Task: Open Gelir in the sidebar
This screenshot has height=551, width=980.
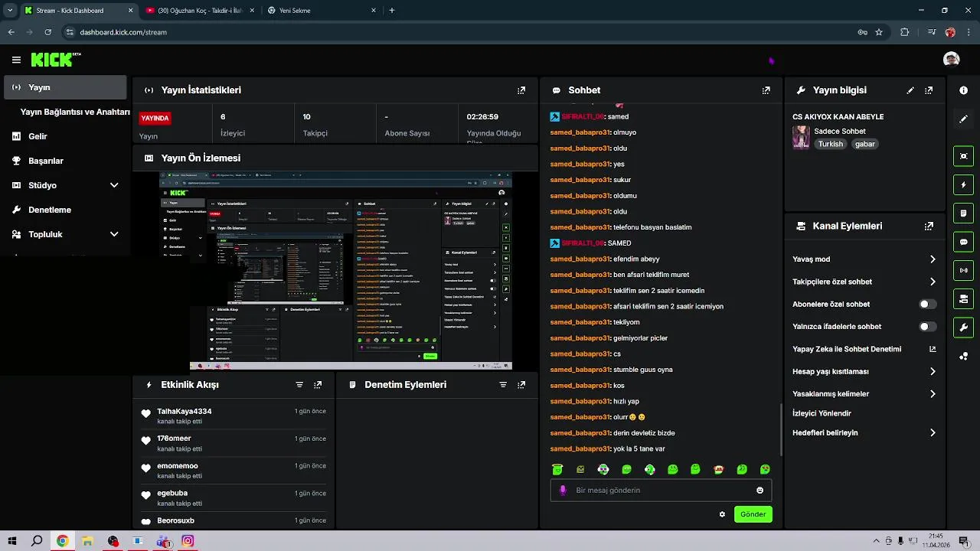Action: [65, 136]
